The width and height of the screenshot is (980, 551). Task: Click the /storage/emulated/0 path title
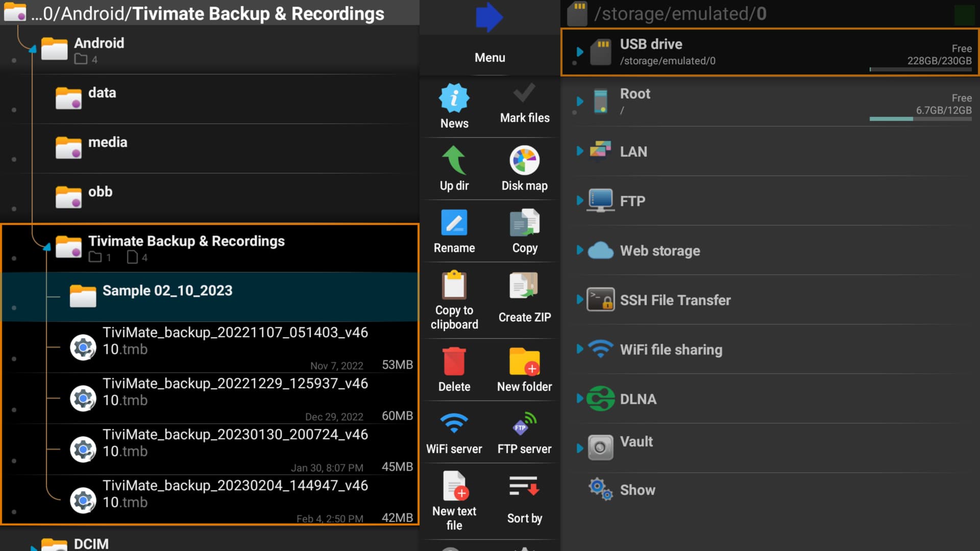click(680, 14)
